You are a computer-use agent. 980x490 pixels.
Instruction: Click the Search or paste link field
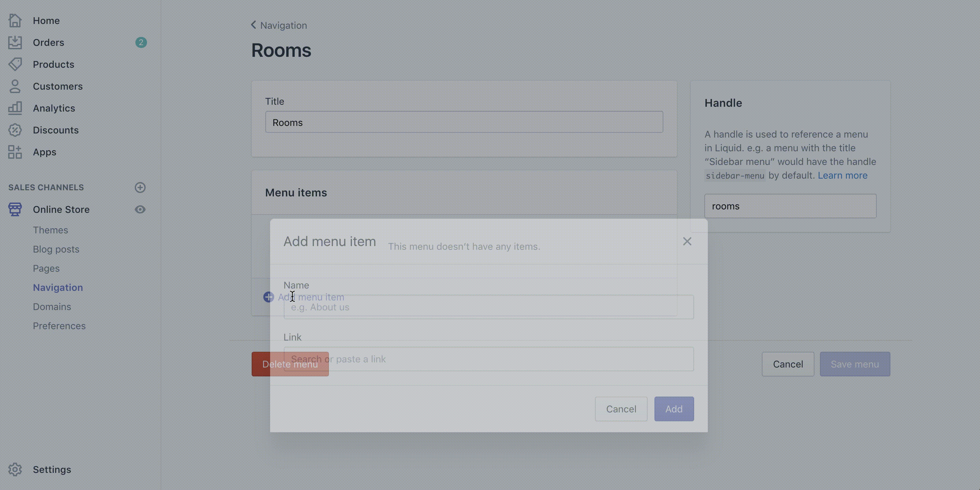[x=489, y=359]
